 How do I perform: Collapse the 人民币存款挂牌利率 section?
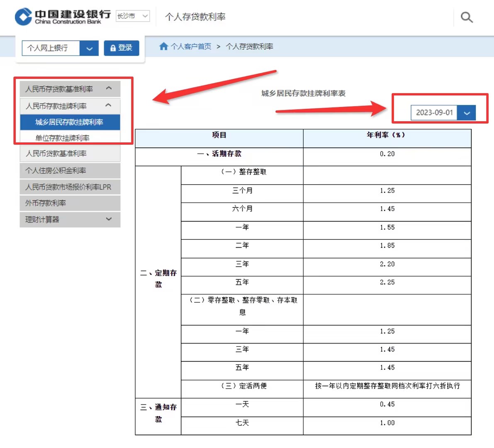point(108,105)
